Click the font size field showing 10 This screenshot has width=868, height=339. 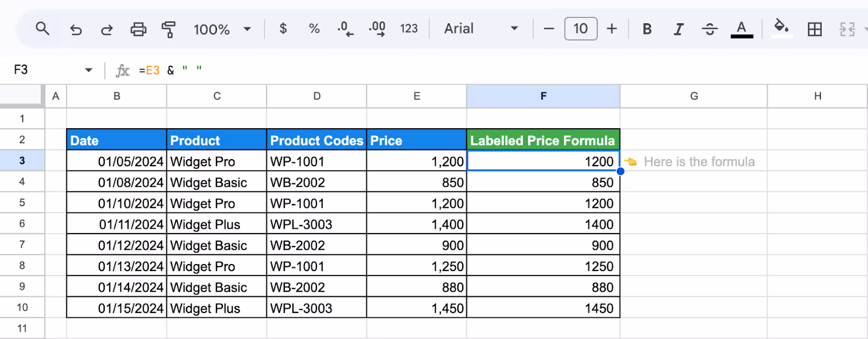580,29
